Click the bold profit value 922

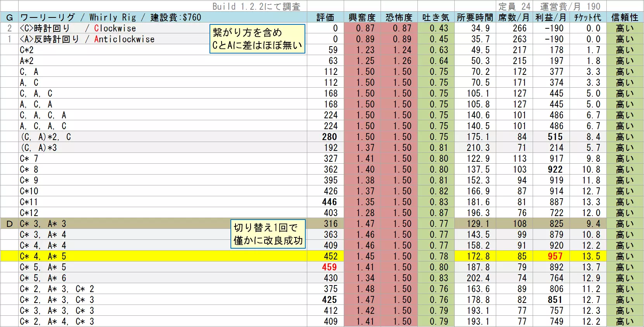555,170
